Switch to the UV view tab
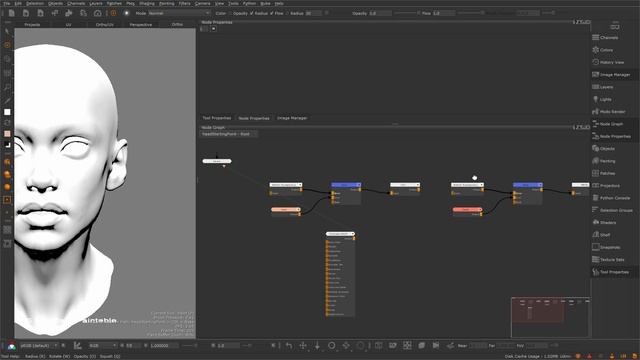 point(68,24)
